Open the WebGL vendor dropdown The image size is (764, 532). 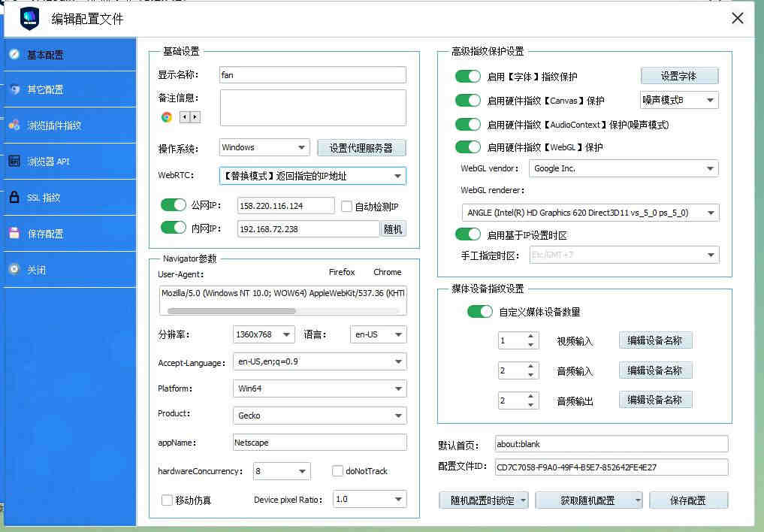tap(624, 168)
